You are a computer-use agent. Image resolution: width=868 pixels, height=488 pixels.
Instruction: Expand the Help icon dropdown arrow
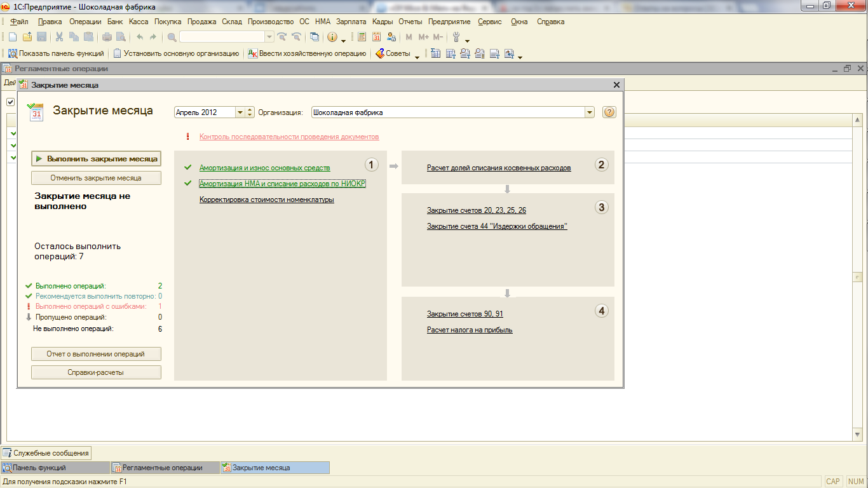coord(343,39)
